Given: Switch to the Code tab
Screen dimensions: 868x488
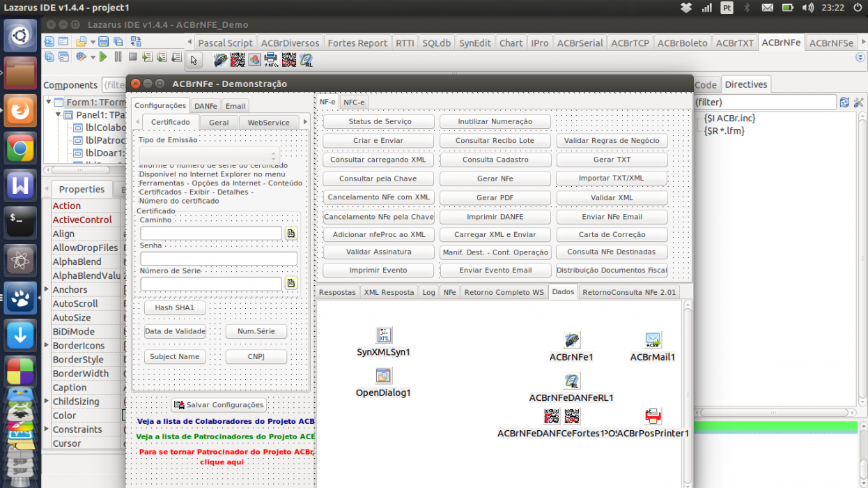Looking at the screenshot, I should (706, 84).
